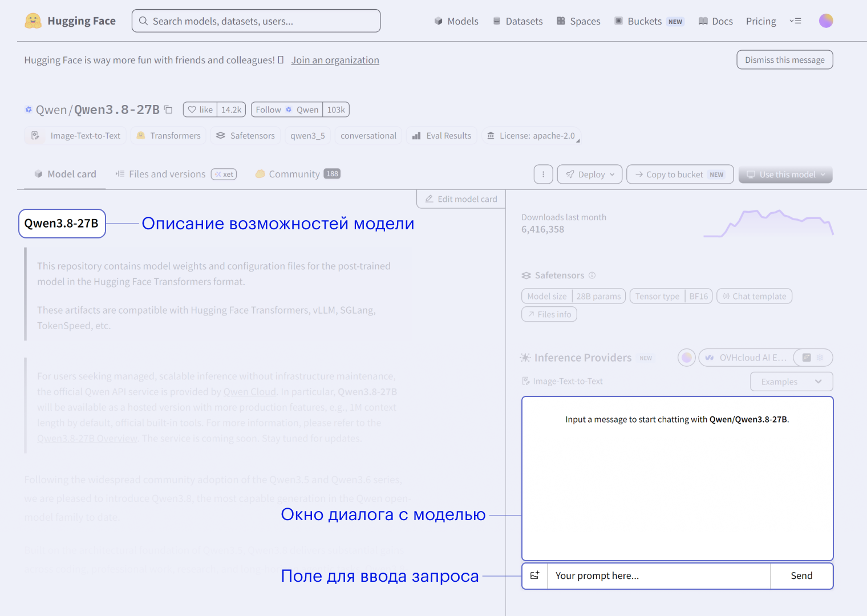The width and height of the screenshot is (867, 616).
Task: Click the Image-Text-to-Text tag
Action: point(75,136)
